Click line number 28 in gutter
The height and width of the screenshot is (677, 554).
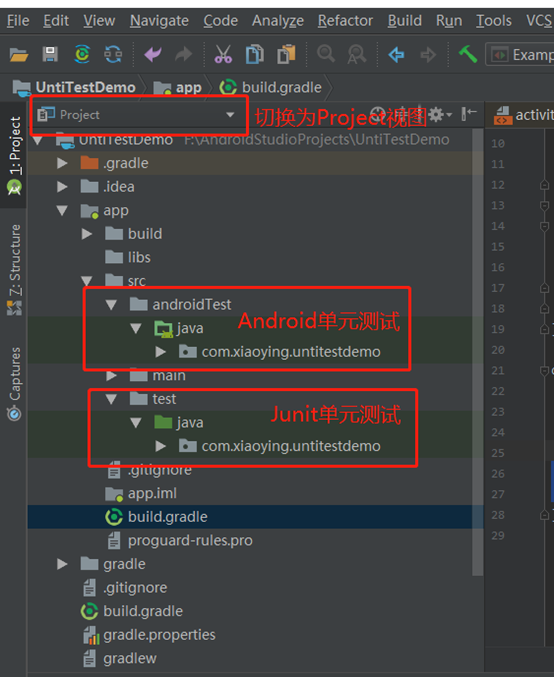(498, 515)
